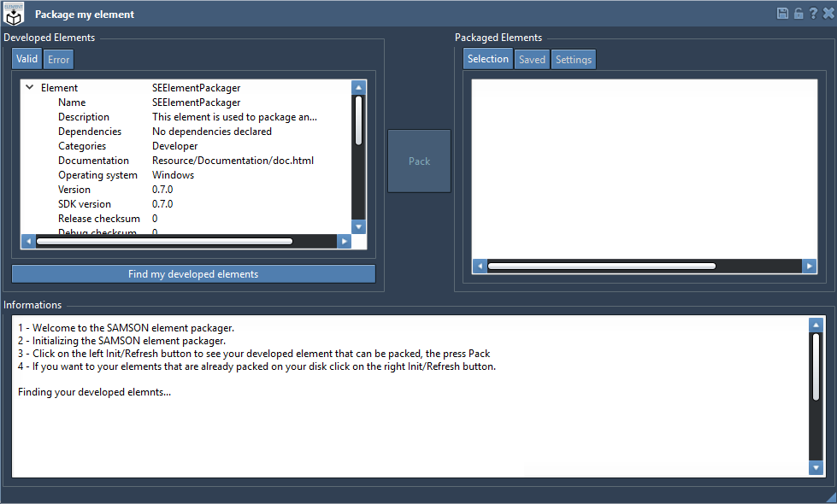
Task: Click the Informations panel scroll-down arrow
Action: click(x=816, y=467)
